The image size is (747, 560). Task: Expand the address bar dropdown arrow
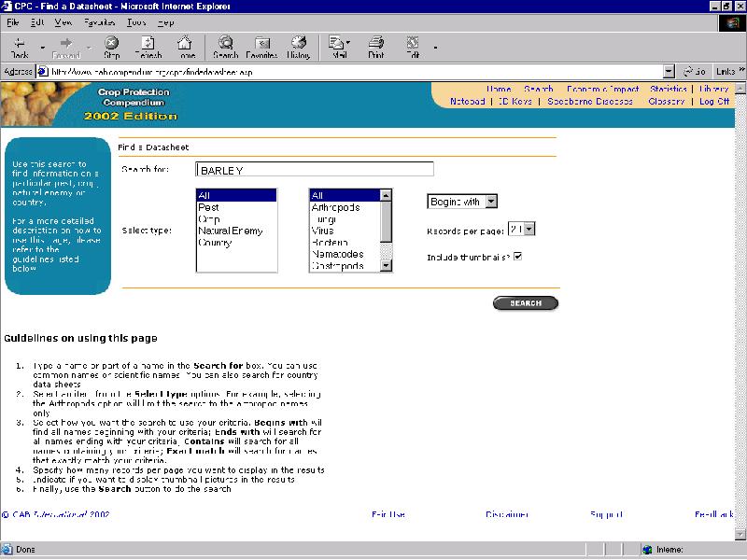coord(669,72)
